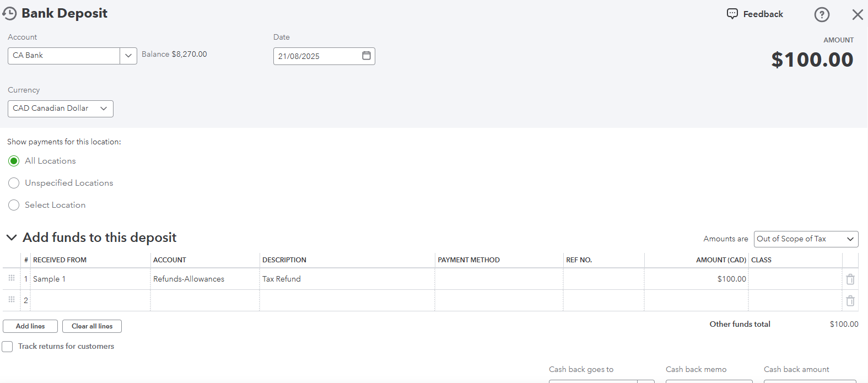Click the trash icon on line 2
868x383 pixels.
850,301
